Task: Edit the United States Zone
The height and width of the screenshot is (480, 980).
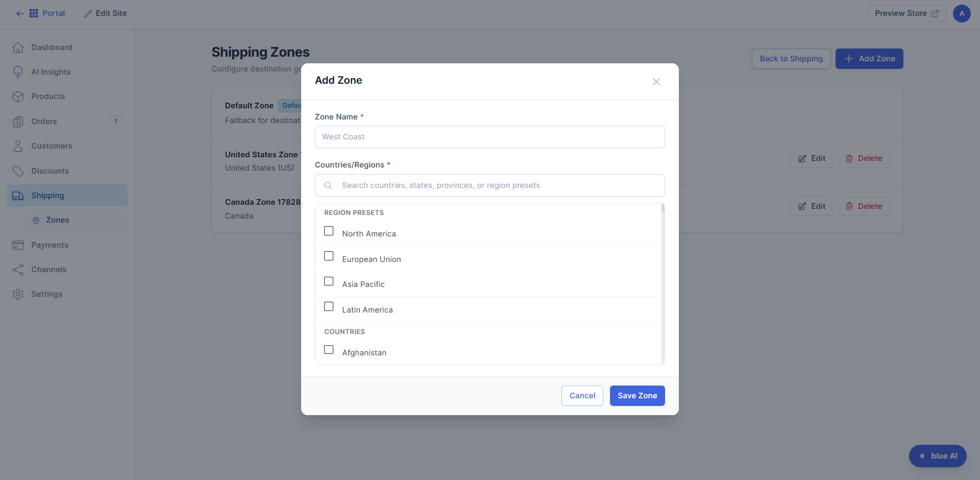Action: [812, 158]
